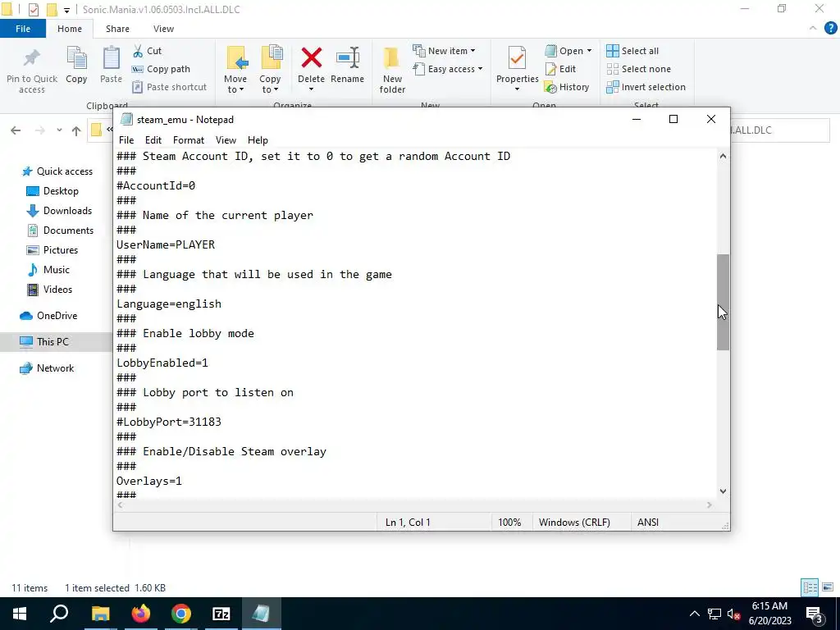Click Notepad vertical scrollbar thumb

[x=723, y=302]
